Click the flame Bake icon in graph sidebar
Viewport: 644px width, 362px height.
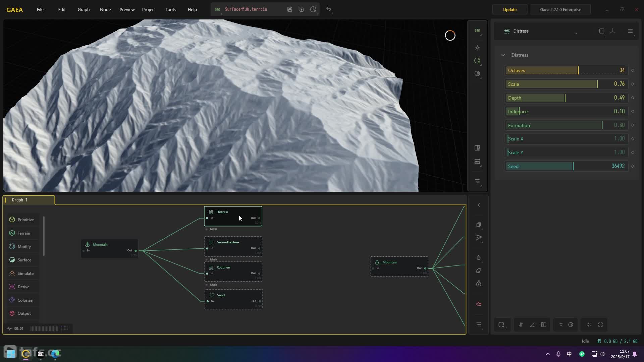pos(479,257)
